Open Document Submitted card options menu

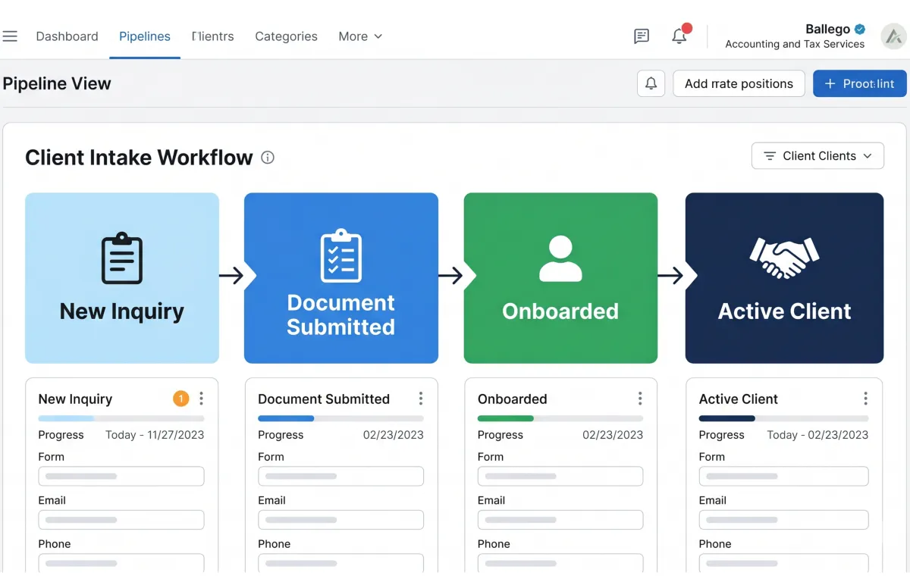click(421, 399)
